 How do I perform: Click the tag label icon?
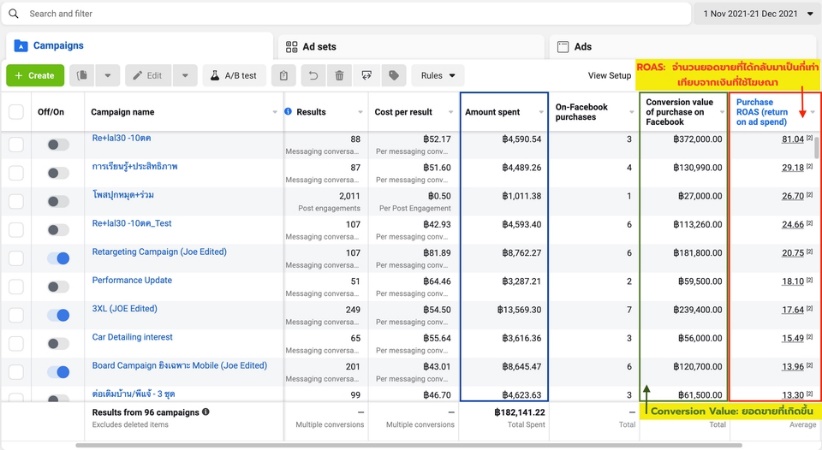tap(394, 76)
